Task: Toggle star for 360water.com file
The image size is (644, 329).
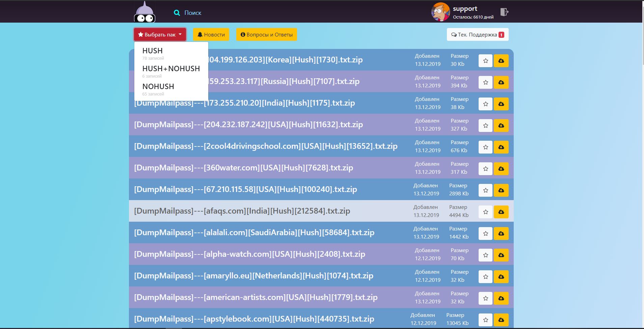Action: 485,169
